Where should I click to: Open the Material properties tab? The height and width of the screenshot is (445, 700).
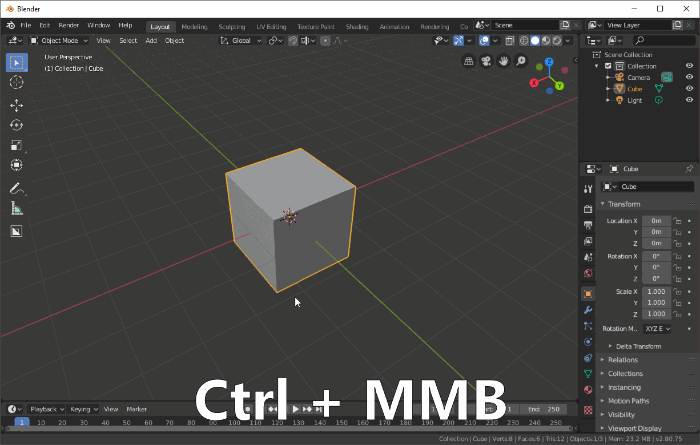[x=588, y=390]
